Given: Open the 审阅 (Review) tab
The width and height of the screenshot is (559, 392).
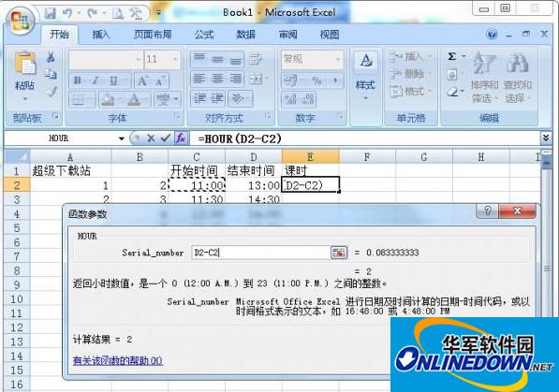Looking at the screenshot, I should [287, 35].
